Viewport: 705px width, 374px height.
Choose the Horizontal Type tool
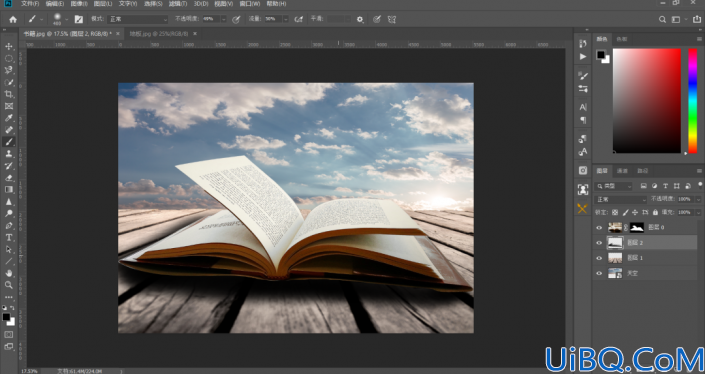click(x=9, y=237)
